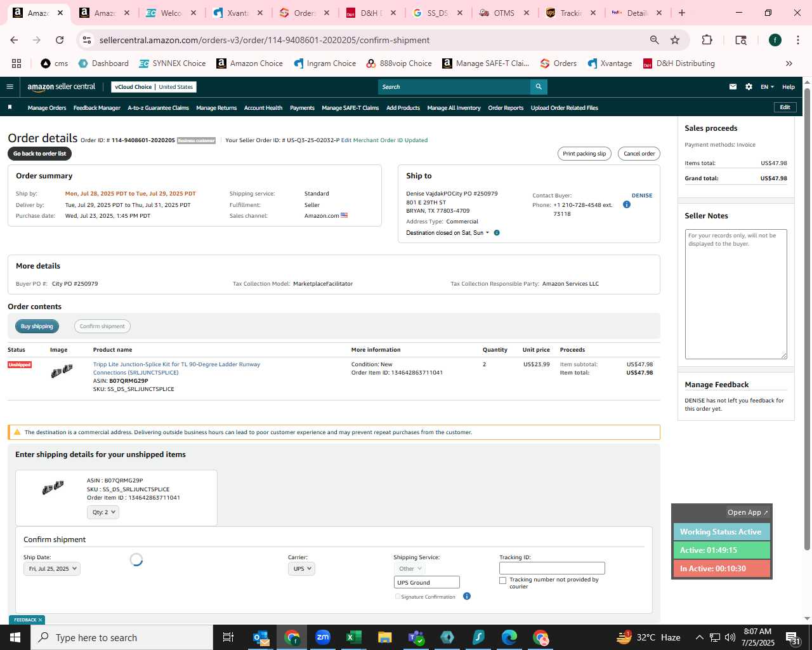Click the Windows Start button
This screenshot has height=650, width=812.
click(15, 637)
